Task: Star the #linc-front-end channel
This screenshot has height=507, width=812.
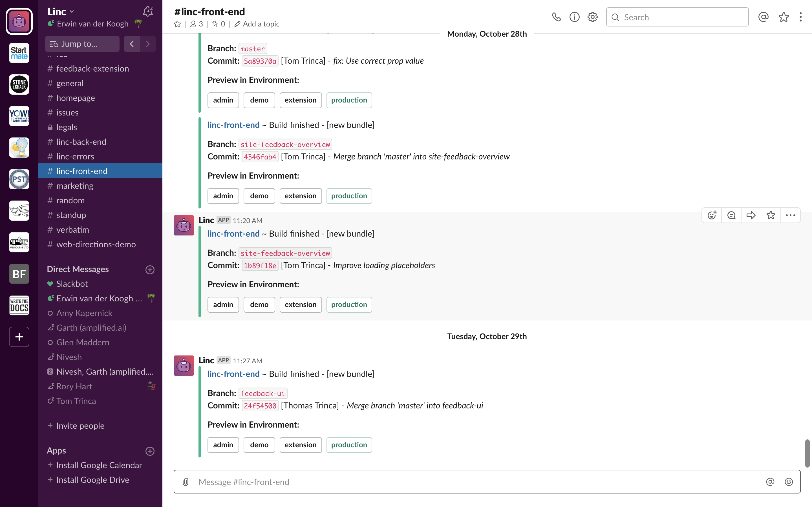Action: point(178,24)
